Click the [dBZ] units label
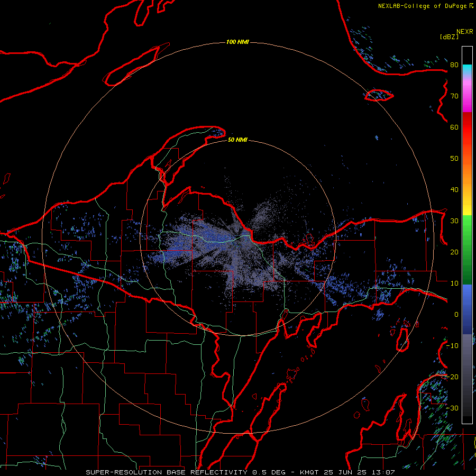476x476 pixels. pyautogui.click(x=449, y=36)
